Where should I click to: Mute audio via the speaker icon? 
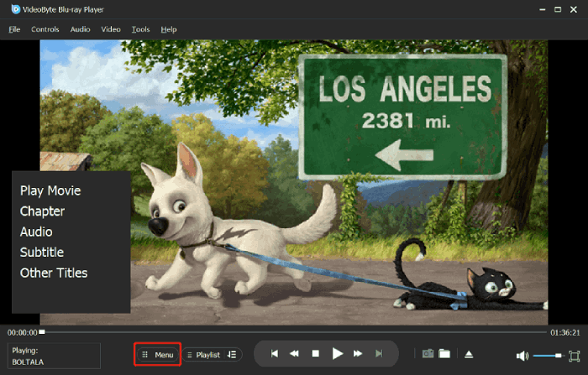click(x=522, y=356)
